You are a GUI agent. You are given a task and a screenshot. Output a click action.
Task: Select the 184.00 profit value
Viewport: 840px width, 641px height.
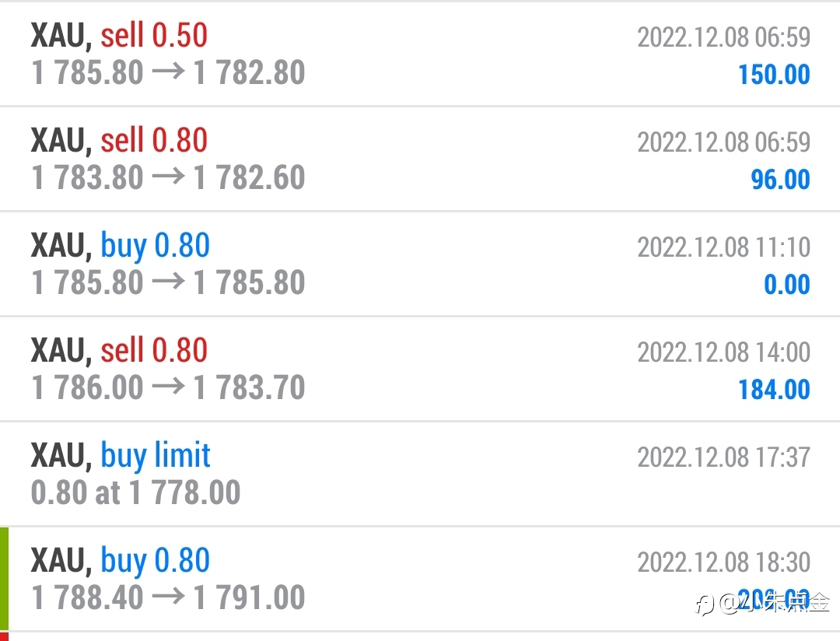774,390
